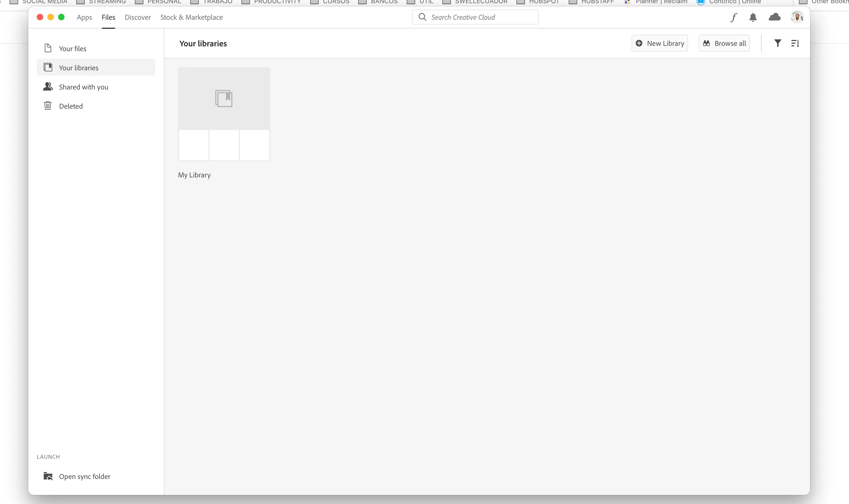Open the account profile avatar

pyautogui.click(x=797, y=17)
